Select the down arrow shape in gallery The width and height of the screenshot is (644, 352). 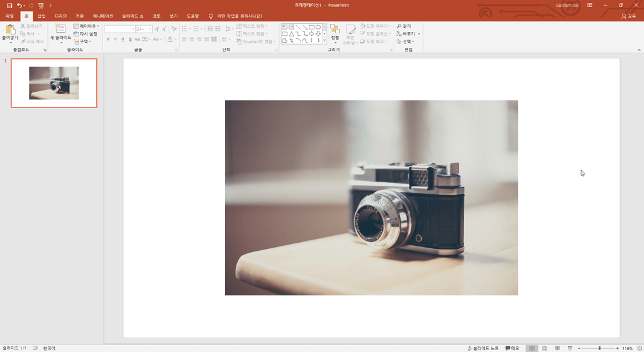point(318,34)
